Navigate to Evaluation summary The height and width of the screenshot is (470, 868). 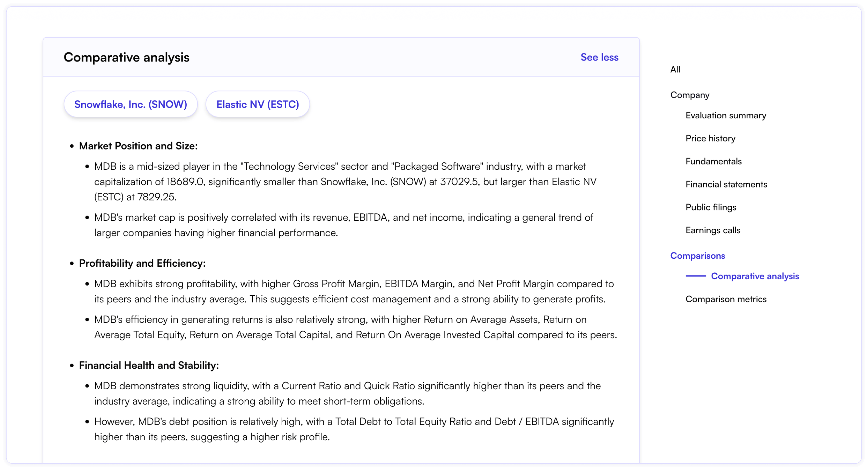[725, 115]
